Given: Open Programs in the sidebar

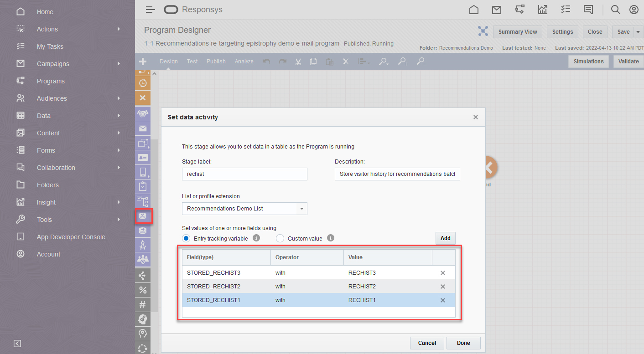Looking at the screenshot, I should coord(51,81).
